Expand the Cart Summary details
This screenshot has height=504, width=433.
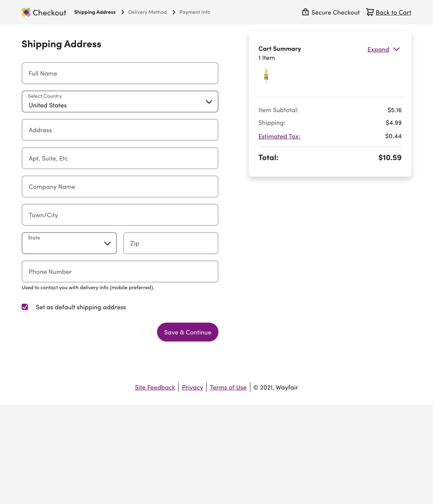pos(378,49)
